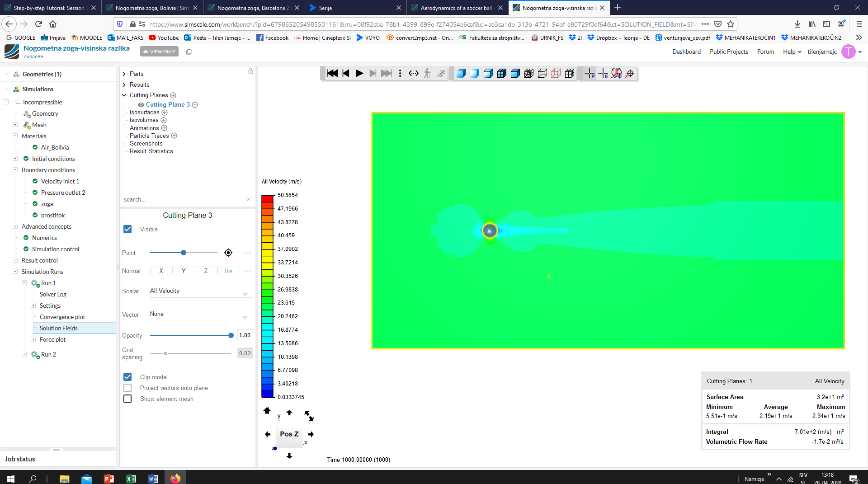Expand the Parts tree node
Screen dimensions: 868x484
click(124, 74)
